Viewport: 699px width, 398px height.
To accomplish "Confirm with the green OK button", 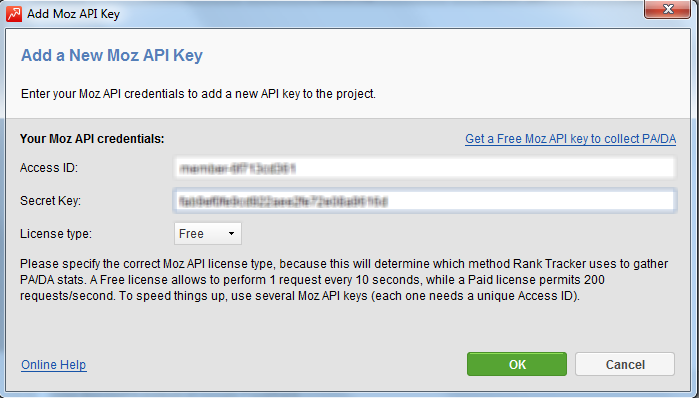I will point(517,364).
